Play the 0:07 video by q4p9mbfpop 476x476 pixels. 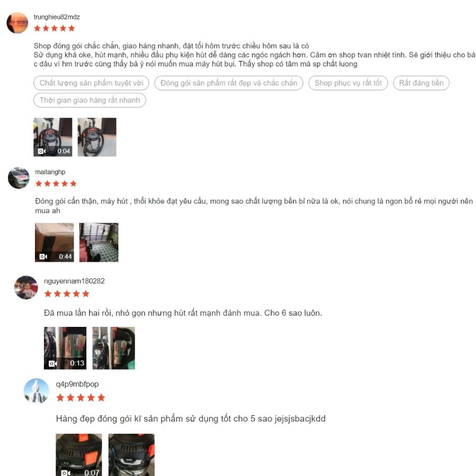(x=79, y=455)
